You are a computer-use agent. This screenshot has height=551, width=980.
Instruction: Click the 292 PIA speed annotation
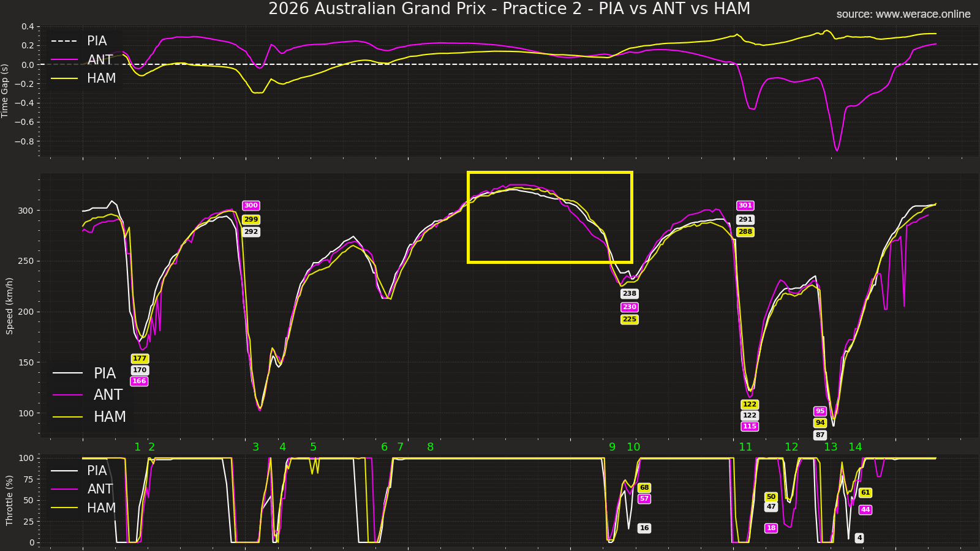[250, 231]
